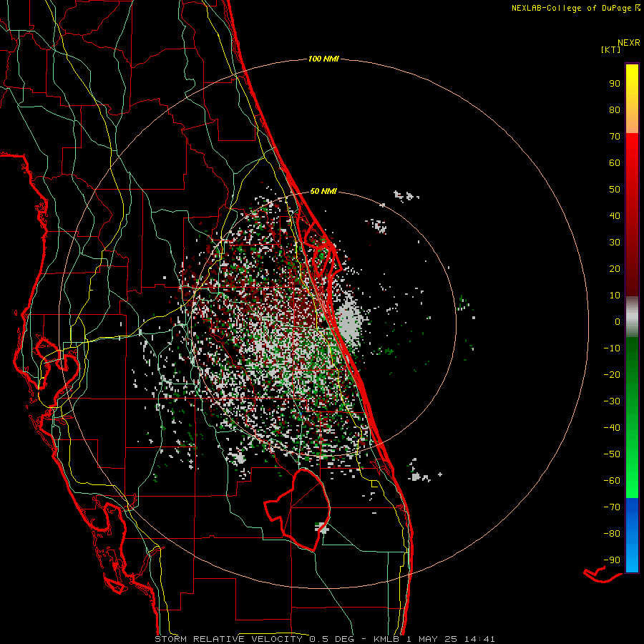Select the blue bottom segment of color bar
The image size is (644, 644).
tap(632, 535)
